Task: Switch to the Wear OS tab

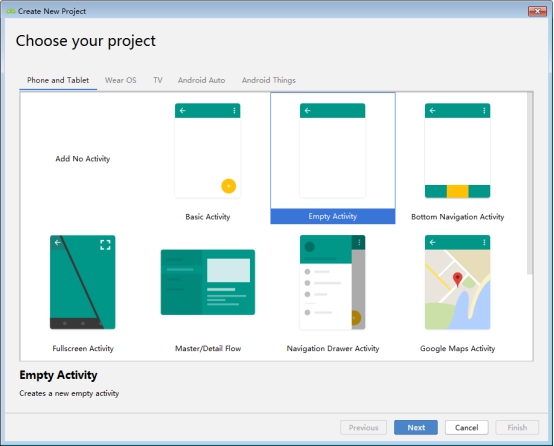Action: point(120,80)
